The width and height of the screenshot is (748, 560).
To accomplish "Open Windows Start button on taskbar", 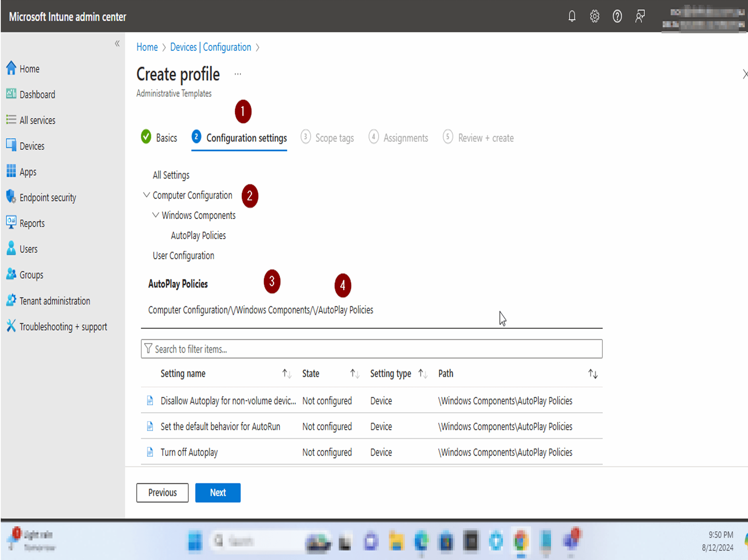I will click(195, 541).
